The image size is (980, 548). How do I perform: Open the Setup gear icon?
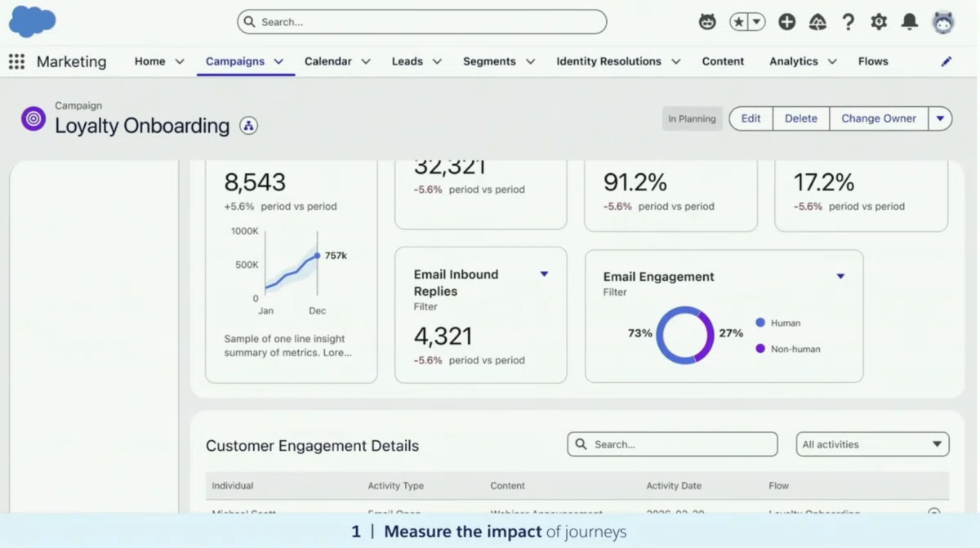[879, 22]
